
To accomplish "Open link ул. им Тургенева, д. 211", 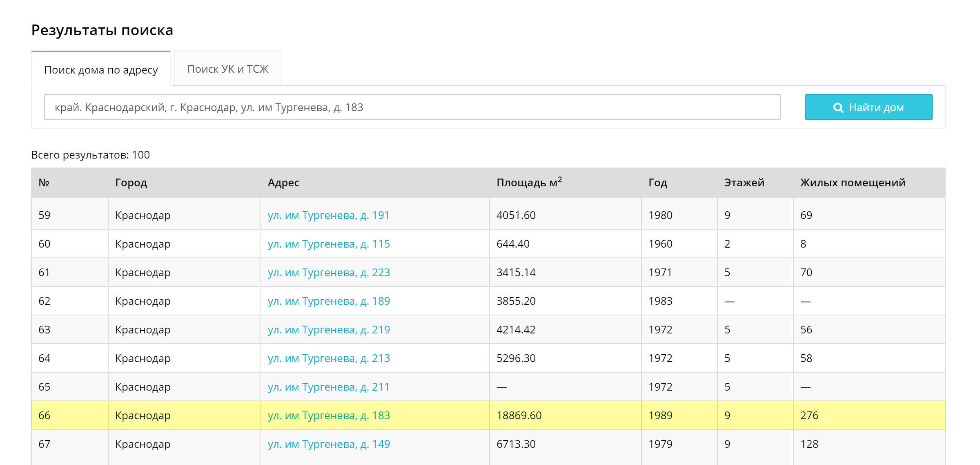I will pos(328,387).
